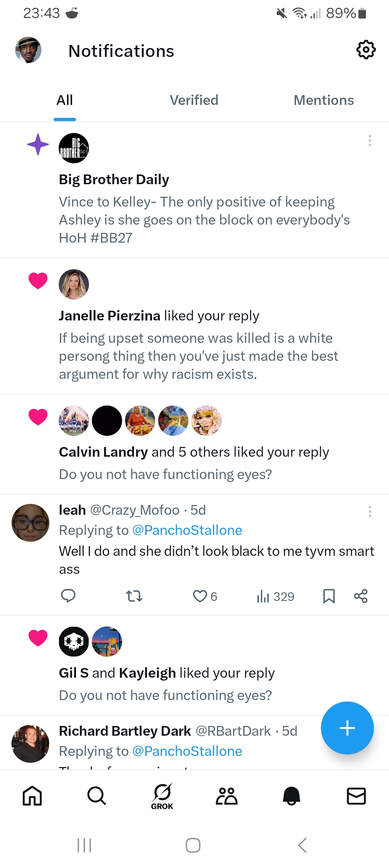Open Janelle Pierzina's profile picture
The width and height of the screenshot is (389, 868).
click(74, 284)
